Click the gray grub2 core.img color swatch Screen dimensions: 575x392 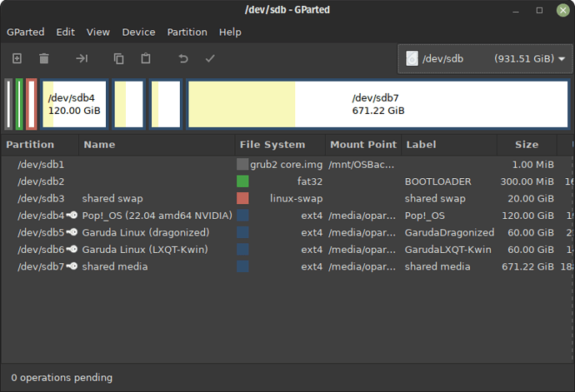pos(242,164)
